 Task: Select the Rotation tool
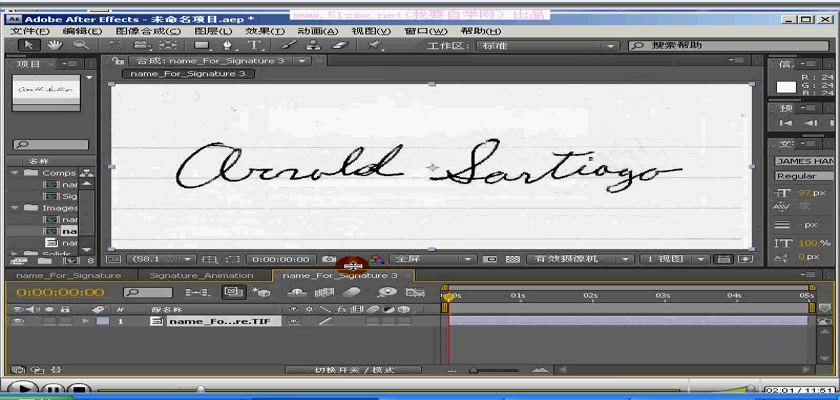coord(116,46)
